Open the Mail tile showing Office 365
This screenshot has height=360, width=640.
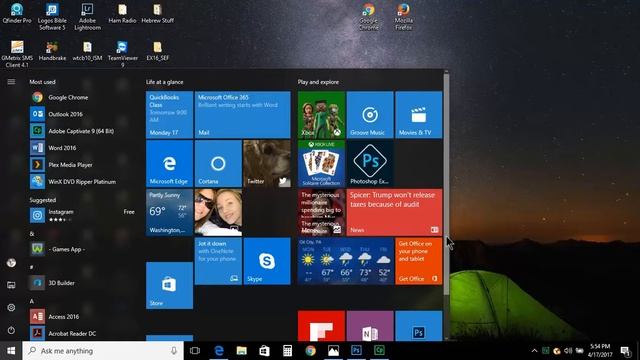tap(243, 115)
